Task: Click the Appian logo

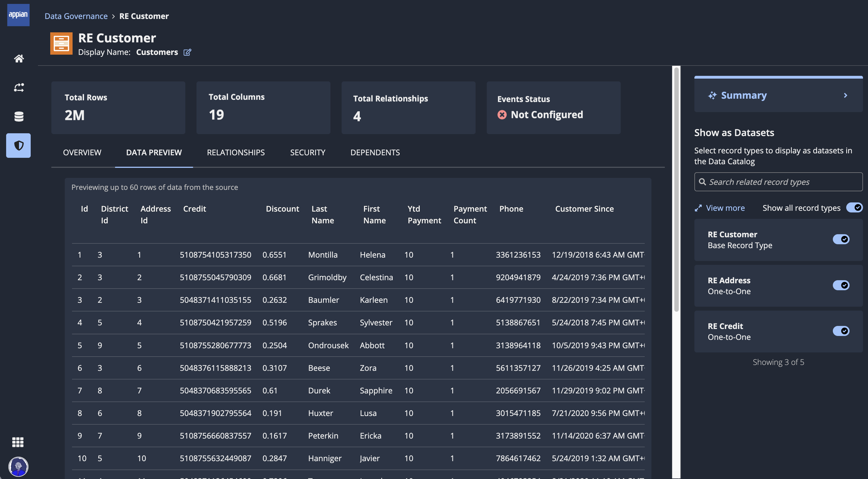Action: [x=18, y=15]
